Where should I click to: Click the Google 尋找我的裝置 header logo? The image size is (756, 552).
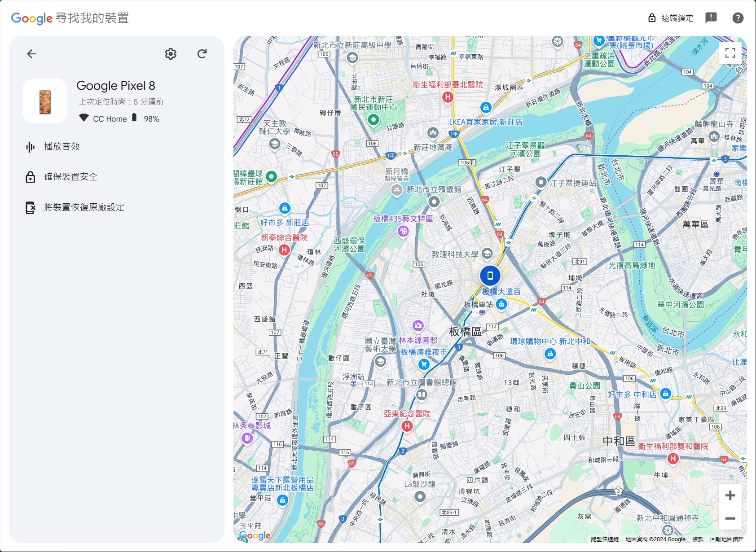[x=70, y=18]
